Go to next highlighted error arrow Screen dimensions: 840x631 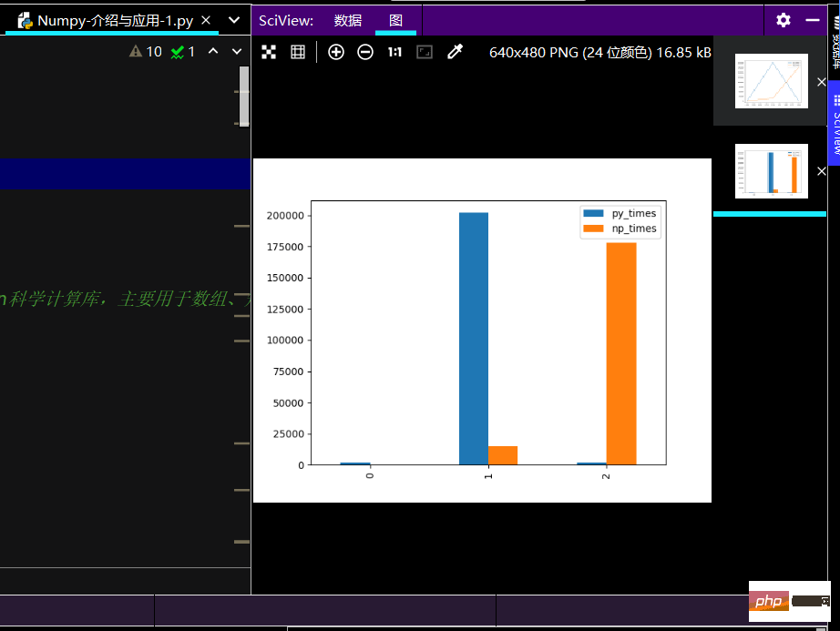[237, 51]
